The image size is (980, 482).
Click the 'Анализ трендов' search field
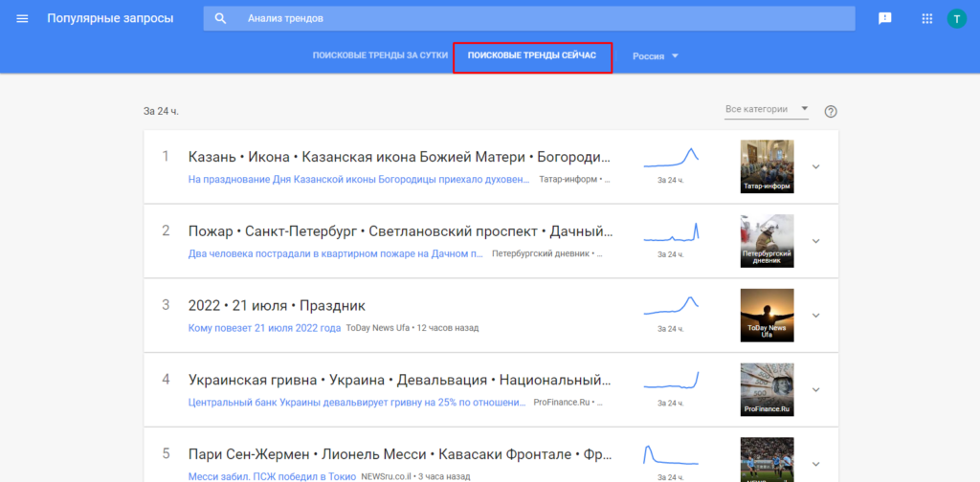coord(528,19)
